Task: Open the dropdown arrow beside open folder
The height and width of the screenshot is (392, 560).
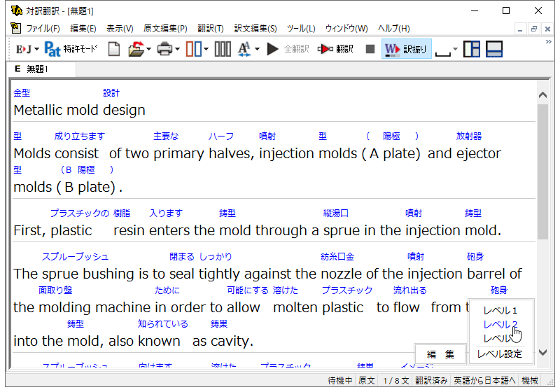Action: 148,49
